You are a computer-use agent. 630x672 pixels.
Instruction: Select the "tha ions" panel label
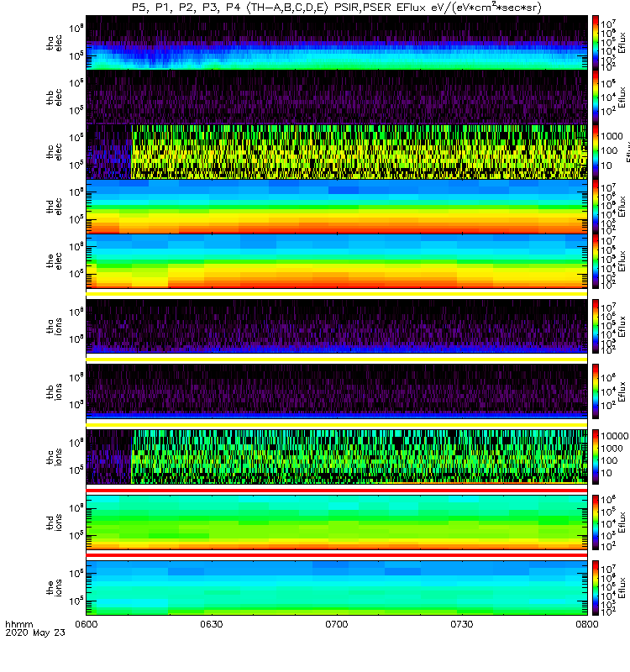click(54, 326)
